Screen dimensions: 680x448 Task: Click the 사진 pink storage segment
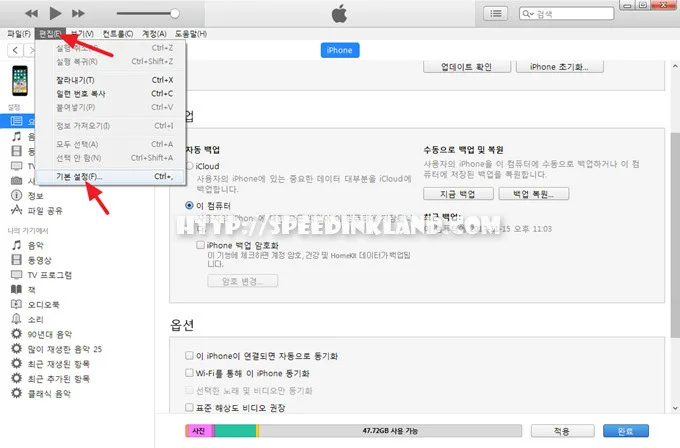click(x=199, y=431)
